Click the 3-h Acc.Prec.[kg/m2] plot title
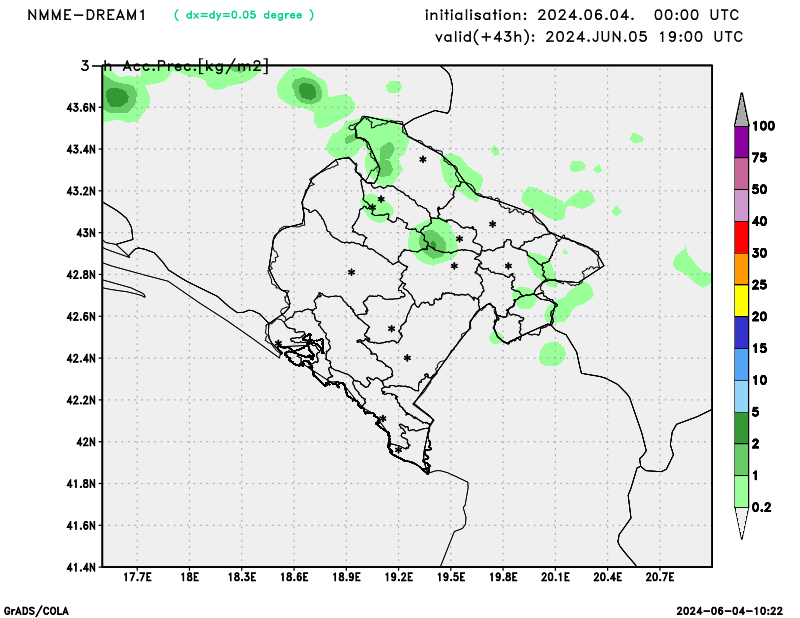800x618 pixels. click(x=174, y=65)
